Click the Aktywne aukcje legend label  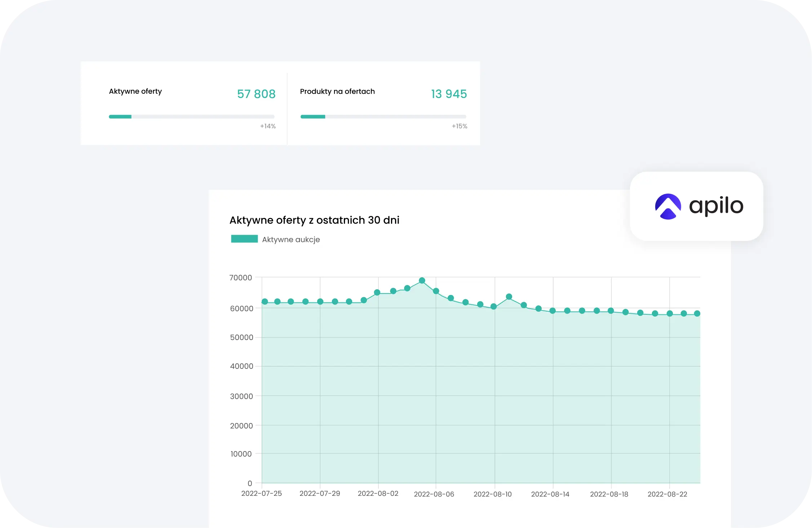(291, 239)
